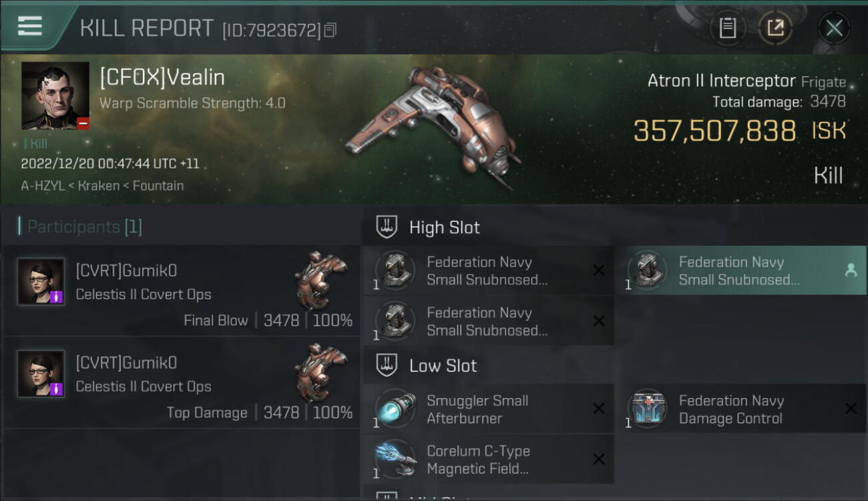Close the kill report window
Image resolution: width=868 pixels, height=501 pixels.
[834, 28]
